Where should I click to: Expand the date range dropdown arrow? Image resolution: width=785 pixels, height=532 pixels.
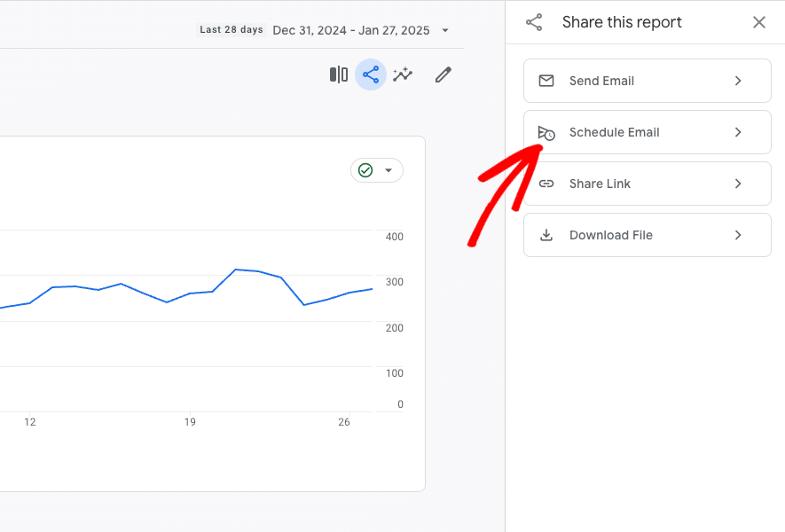pyautogui.click(x=445, y=30)
